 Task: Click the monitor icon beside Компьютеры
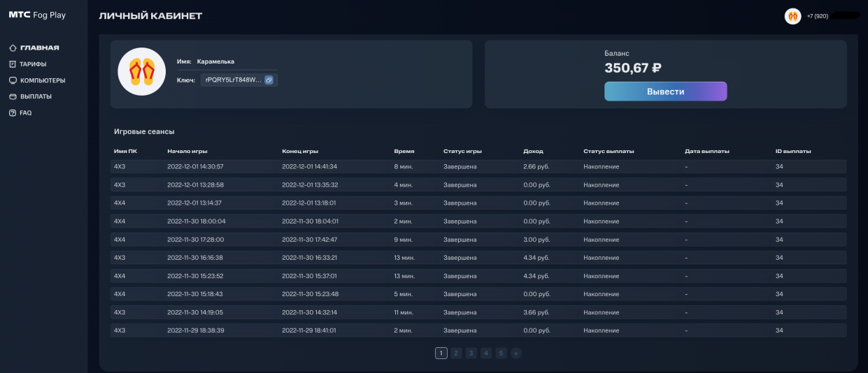pos(13,80)
